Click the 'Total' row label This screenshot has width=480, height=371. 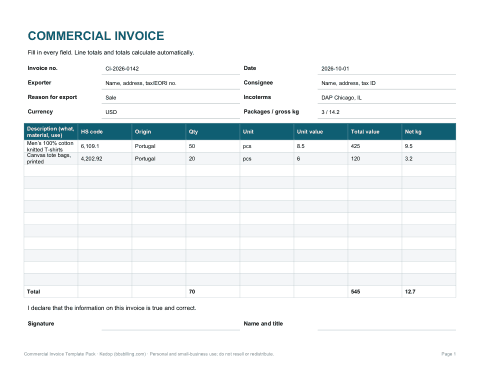[x=33, y=292]
